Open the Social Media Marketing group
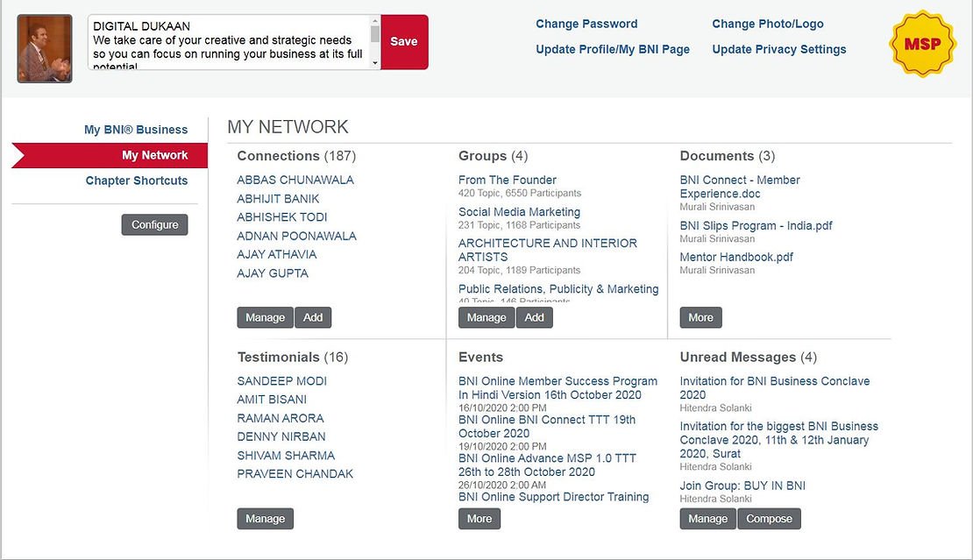The height and width of the screenshot is (560, 973). pyautogui.click(x=519, y=212)
